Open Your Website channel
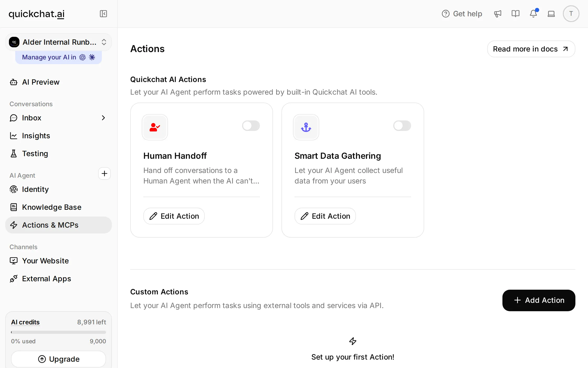This screenshot has width=588, height=368. coord(59,261)
